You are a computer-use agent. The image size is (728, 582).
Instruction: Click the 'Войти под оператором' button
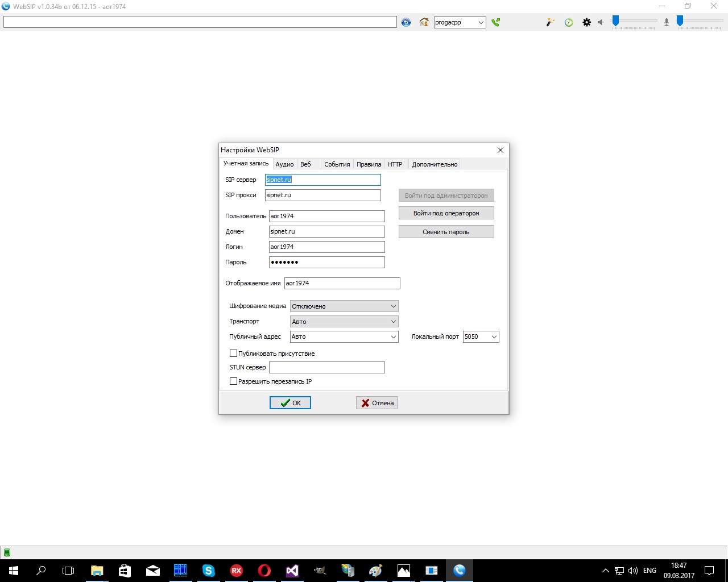(446, 213)
